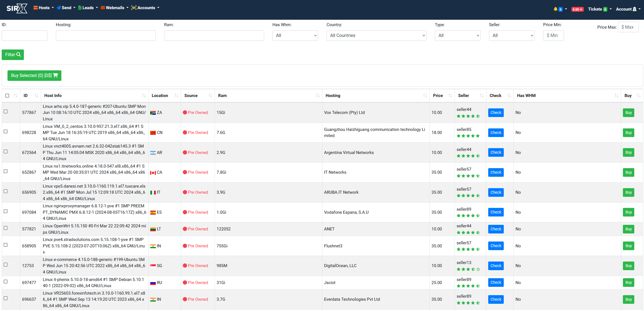Image resolution: width=644 pixels, height=311 pixels.
Task: Sort by Seller column arrows
Action: (x=482, y=96)
